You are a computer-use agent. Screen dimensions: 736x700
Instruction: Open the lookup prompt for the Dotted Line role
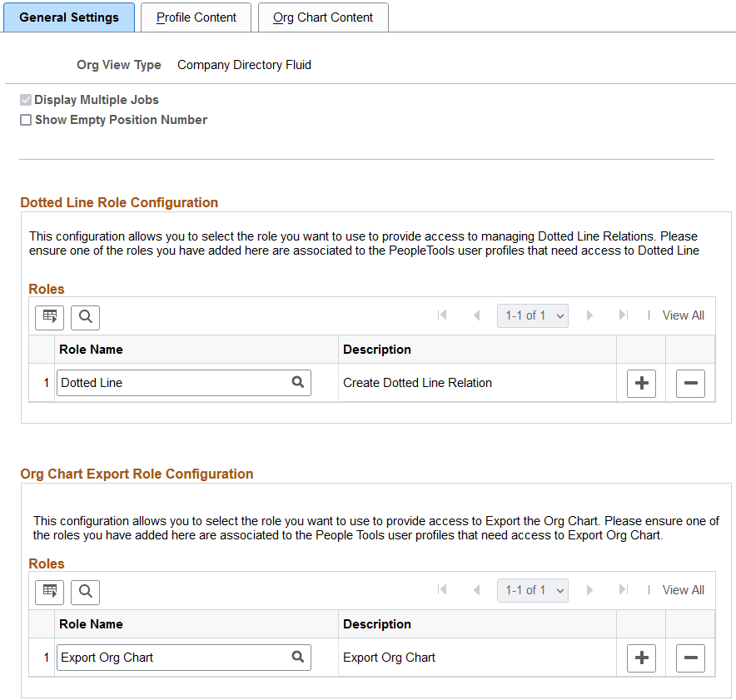coord(298,382)
